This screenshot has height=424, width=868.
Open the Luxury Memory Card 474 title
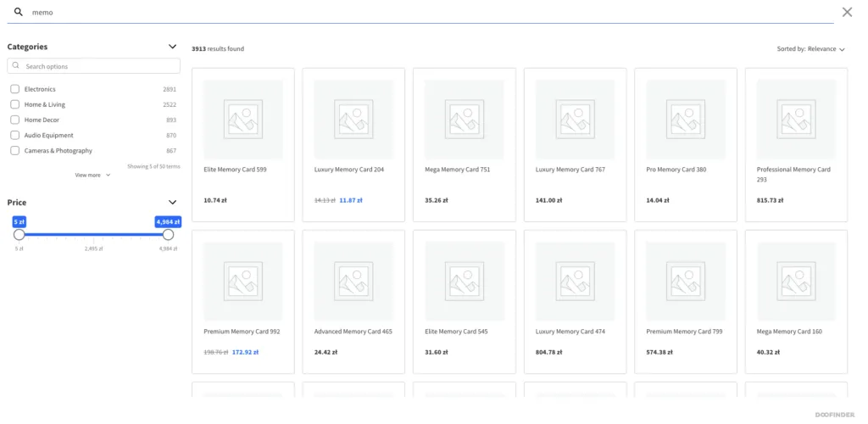point(570,332)
